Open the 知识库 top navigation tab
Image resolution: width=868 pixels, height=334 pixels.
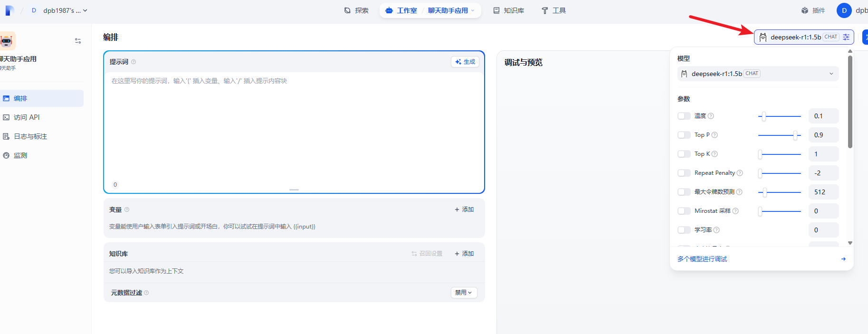[509, 10]
